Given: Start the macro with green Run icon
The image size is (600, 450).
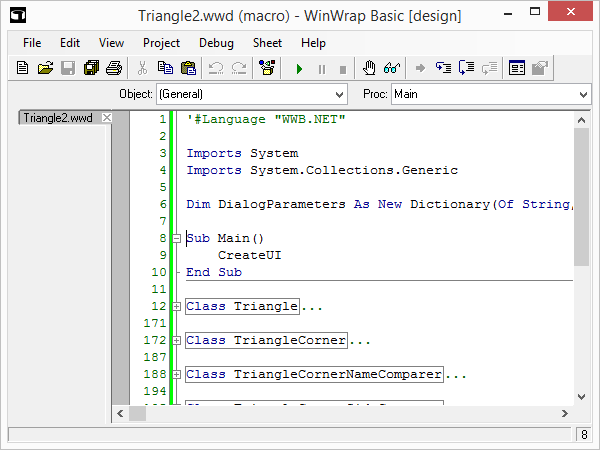Looking at the screenshot, I should point(298,68).
